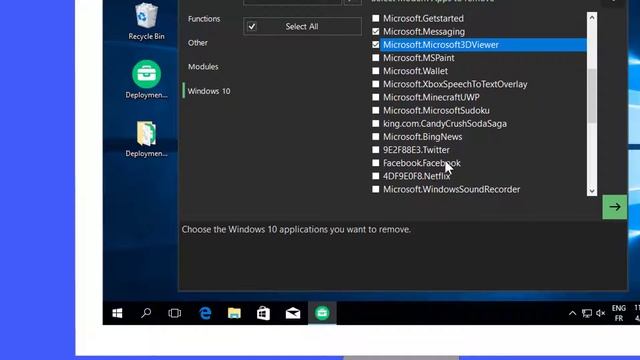
Task: Uncheck Microsoft.Microsoft3DViewer checkbox
Action: pos(376,44)
